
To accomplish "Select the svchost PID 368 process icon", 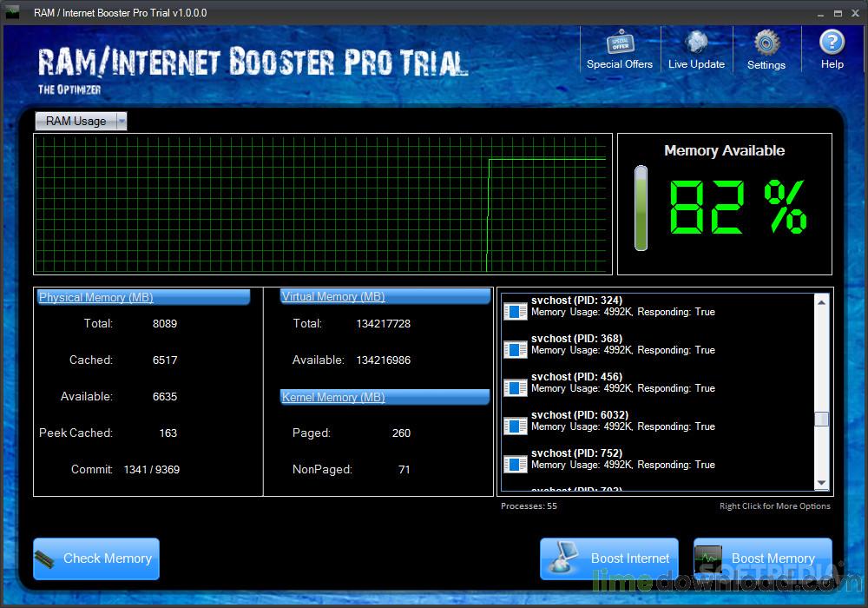I will point(516,350).
